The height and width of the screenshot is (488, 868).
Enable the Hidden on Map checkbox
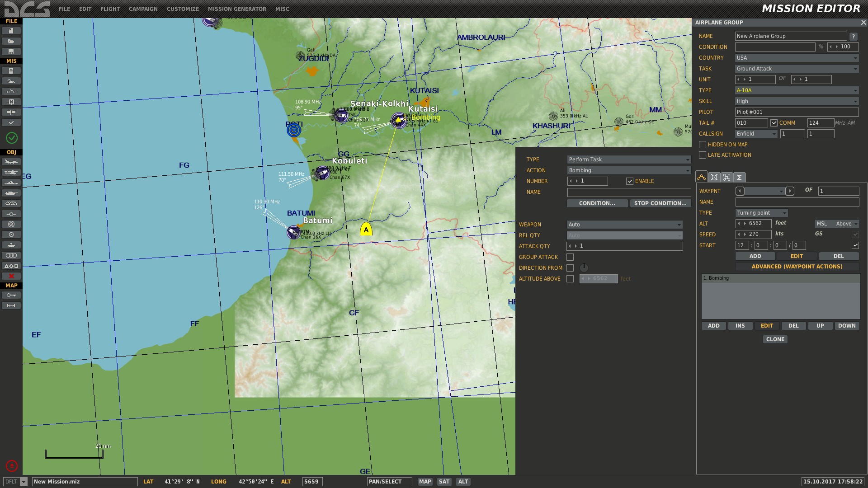(703, 145)
